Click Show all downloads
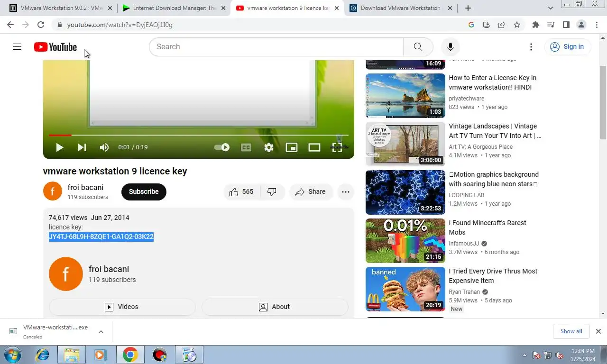Viewport: 607px width, 364px height. (x=571, y=331)
